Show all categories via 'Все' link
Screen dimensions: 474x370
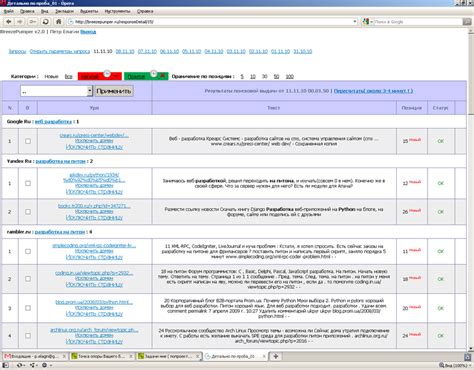click(x=68, y=76)
